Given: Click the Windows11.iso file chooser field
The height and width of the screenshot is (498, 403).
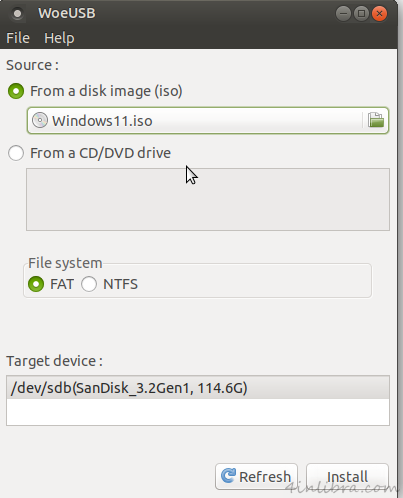Looking at the screenshot, I should [208, 120].
